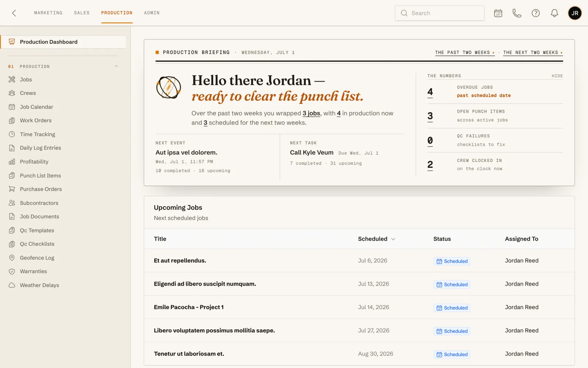Click in the Search field
Screen dimensions: 588x368
pos(440,13)
